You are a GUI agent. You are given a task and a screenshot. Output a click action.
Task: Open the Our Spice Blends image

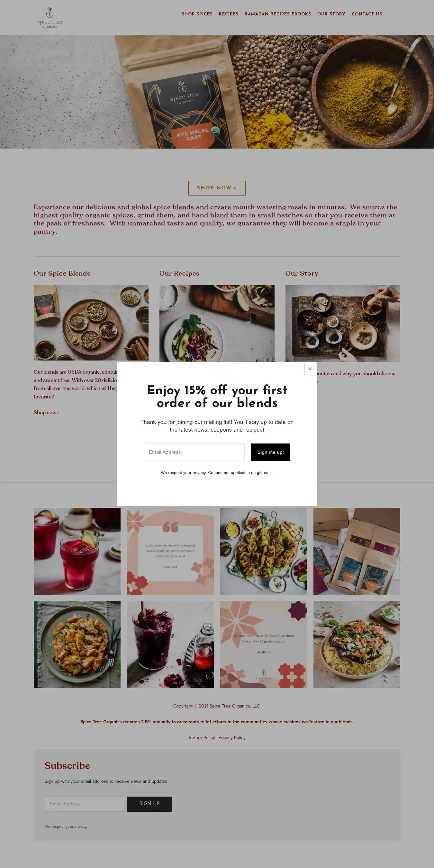point(91,323)
